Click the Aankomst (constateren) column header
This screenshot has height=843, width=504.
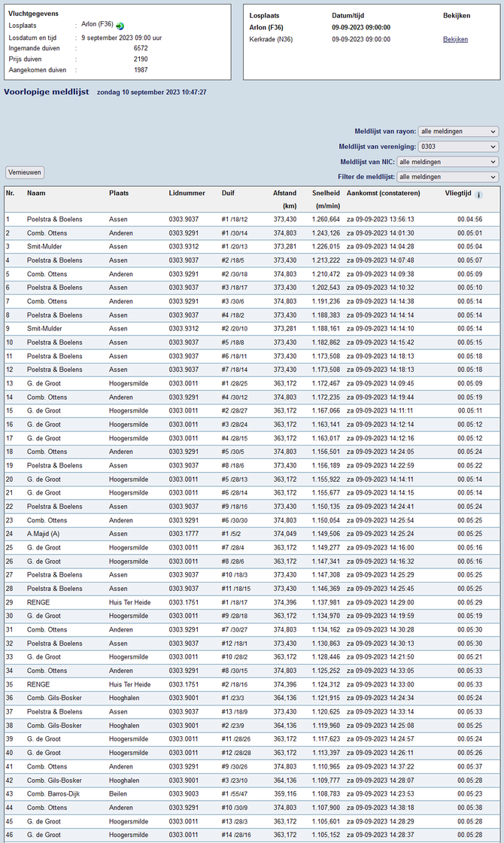(383, 193)
